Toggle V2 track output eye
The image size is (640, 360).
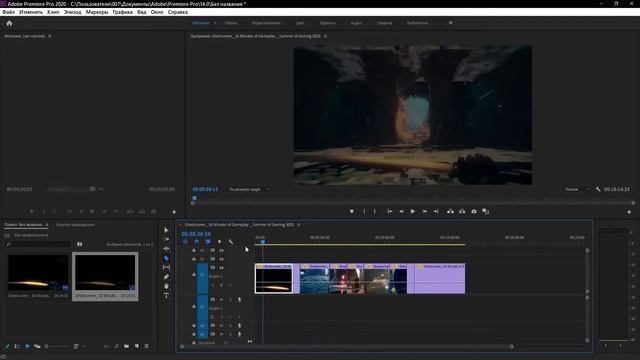point(222,259)
